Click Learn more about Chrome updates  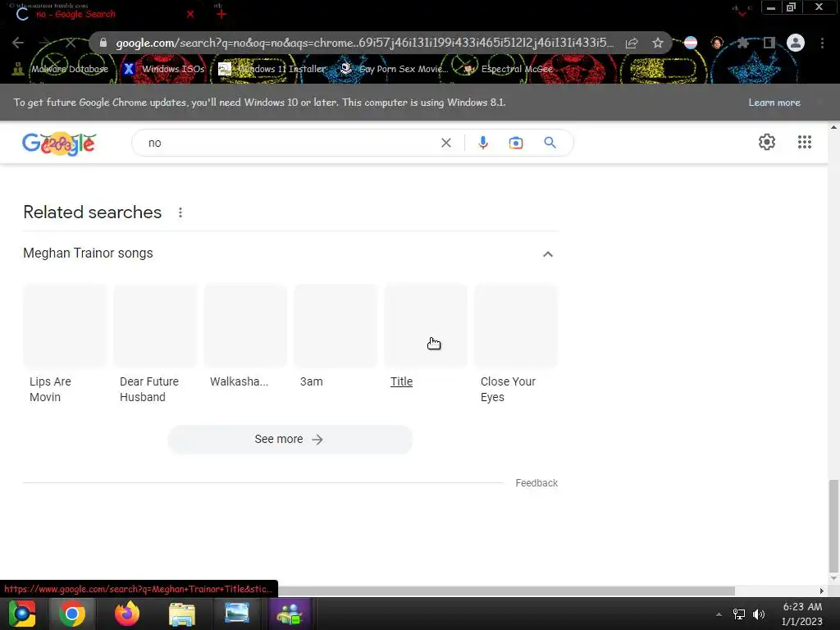[x=774, y=103]
